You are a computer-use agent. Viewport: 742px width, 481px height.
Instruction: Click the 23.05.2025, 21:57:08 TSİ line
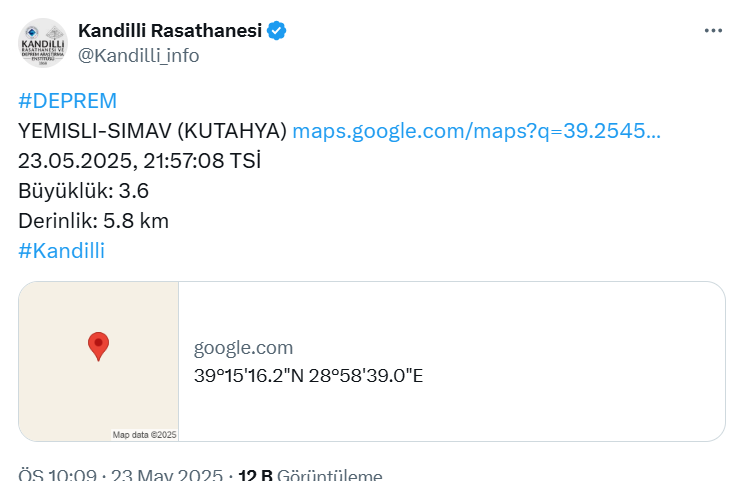coord(140,161)
